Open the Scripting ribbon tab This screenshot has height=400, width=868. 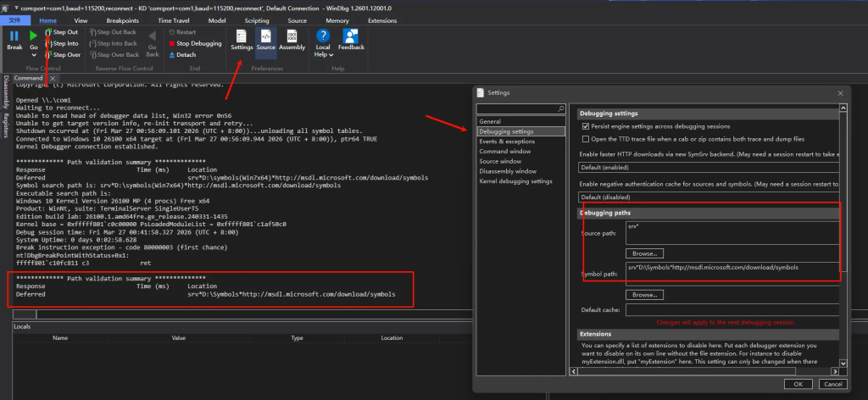tap(257, 20)
